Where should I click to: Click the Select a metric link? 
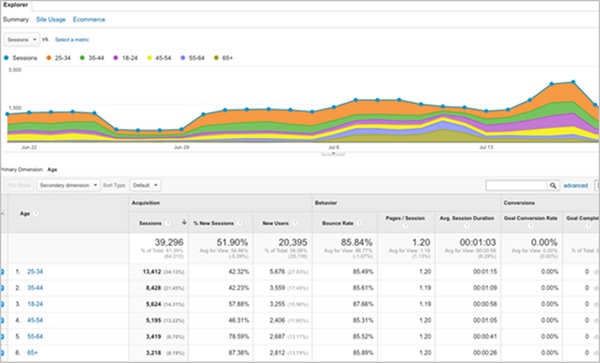(x=72, y=40)
